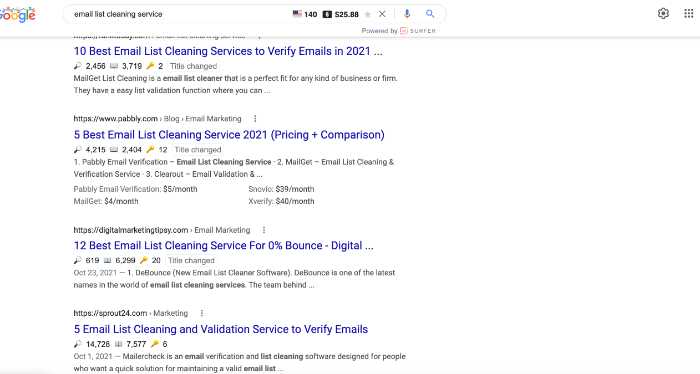700x374 pixels.
Task: Click the Snovio: $39/month entry
Action: (281, 189)
